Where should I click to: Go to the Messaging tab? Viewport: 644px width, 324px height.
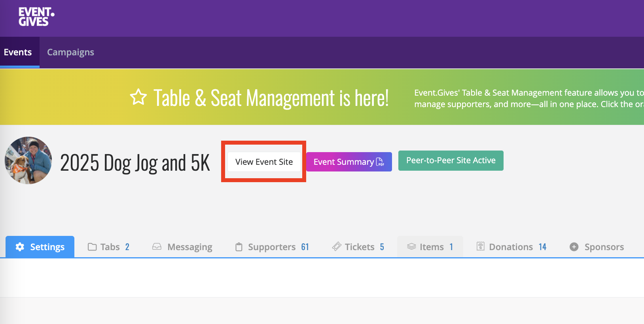(182, 247)
